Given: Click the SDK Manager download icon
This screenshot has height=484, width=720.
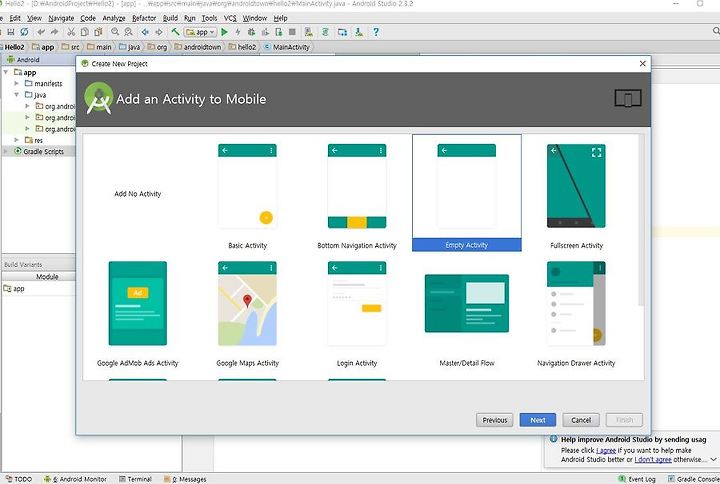Looking at the screenshot, I should click(359, 32).
